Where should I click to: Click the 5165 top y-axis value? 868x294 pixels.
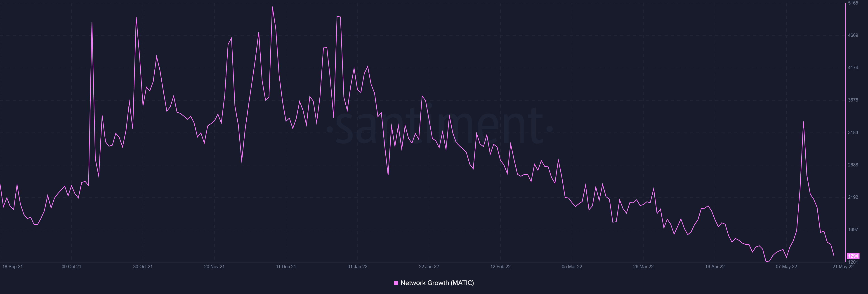853,3
